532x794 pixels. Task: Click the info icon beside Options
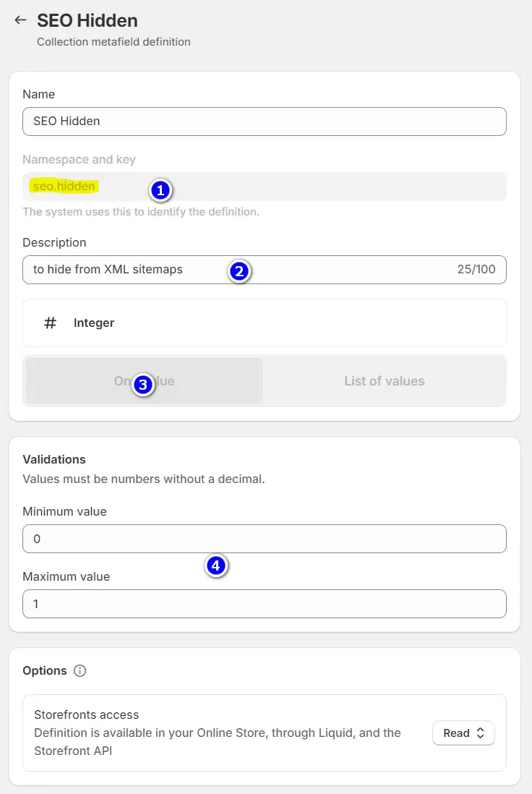(80, 670)
